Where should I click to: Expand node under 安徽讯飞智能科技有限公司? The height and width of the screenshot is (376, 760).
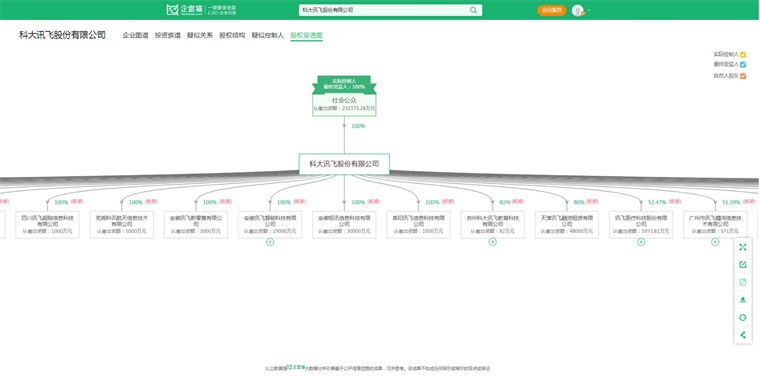pos(270,242)
